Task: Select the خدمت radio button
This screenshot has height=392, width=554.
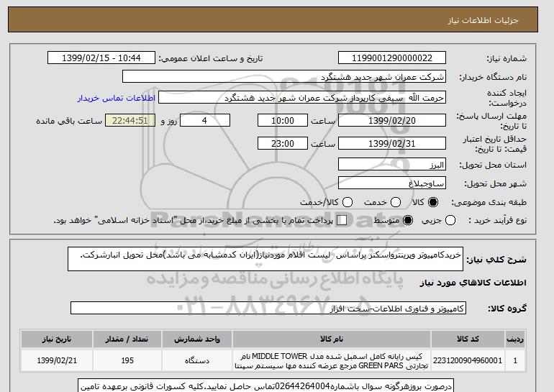Action: pos(396,202)
